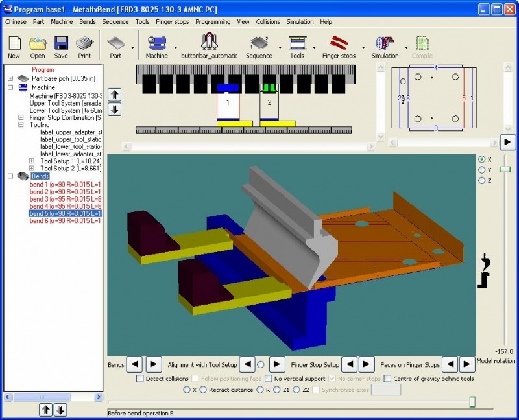Collapse the Bends tree node
Screen dimensions: 519x420
[x=10, y=176]
